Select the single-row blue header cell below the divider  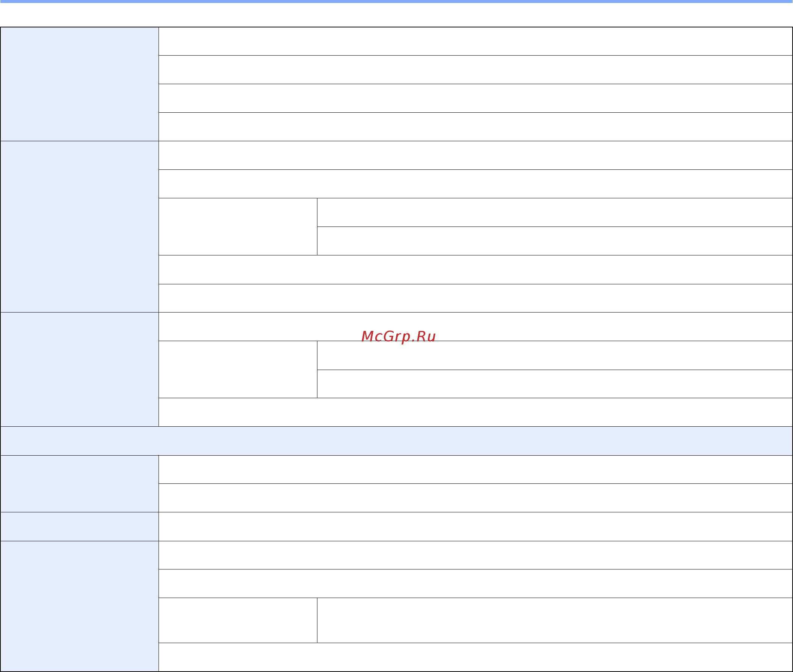tap(80, 527)
